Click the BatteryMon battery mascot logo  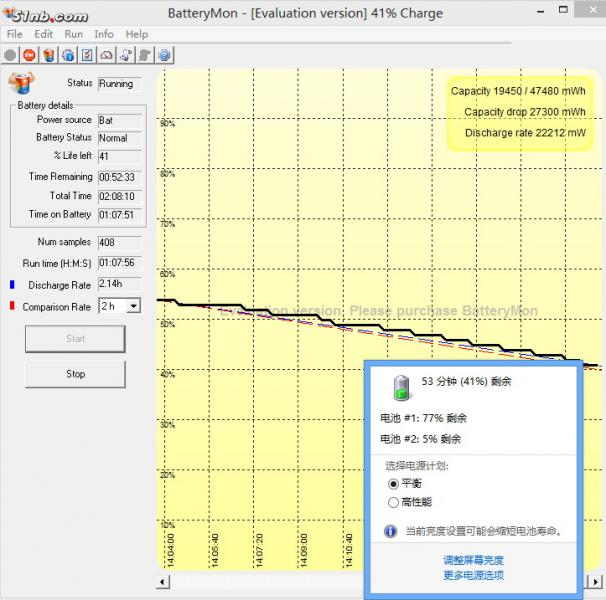click(21, 82)
